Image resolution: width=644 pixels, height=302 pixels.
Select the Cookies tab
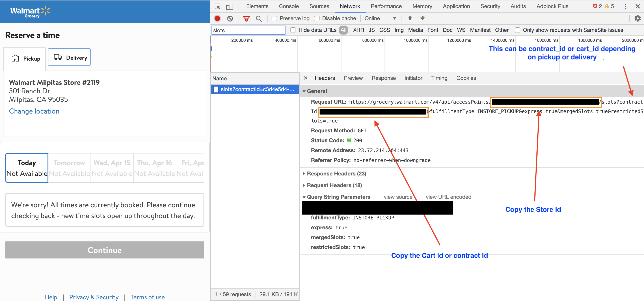click(x=466, y=78)
